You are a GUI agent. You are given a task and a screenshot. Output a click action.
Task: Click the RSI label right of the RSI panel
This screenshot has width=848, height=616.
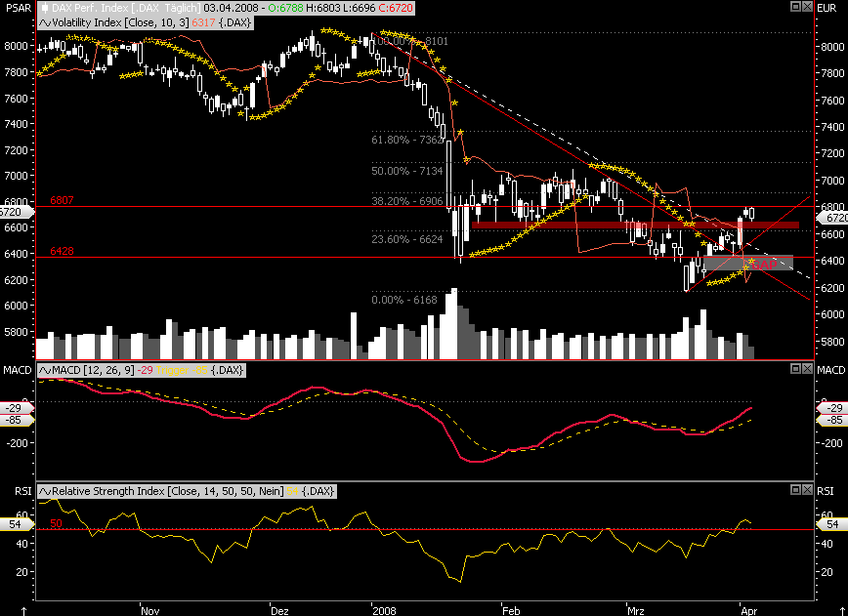[826, 491]
